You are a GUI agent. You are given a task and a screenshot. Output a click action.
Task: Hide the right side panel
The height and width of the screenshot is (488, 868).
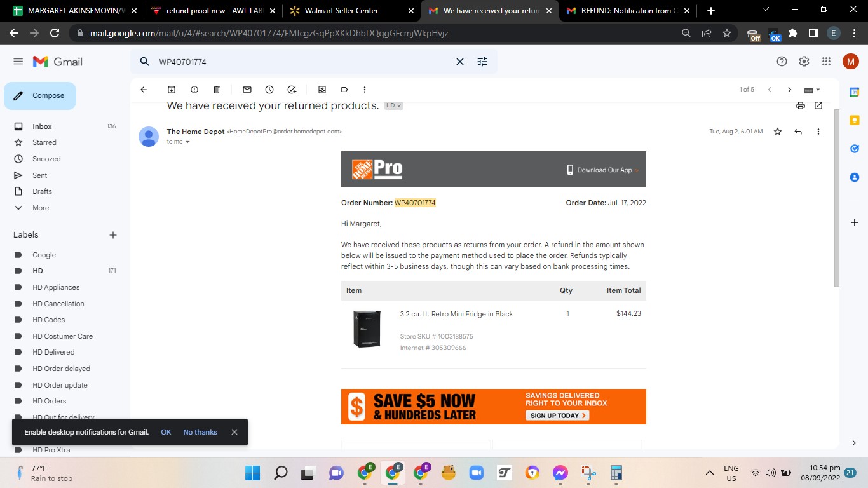(x=855, y=443)
